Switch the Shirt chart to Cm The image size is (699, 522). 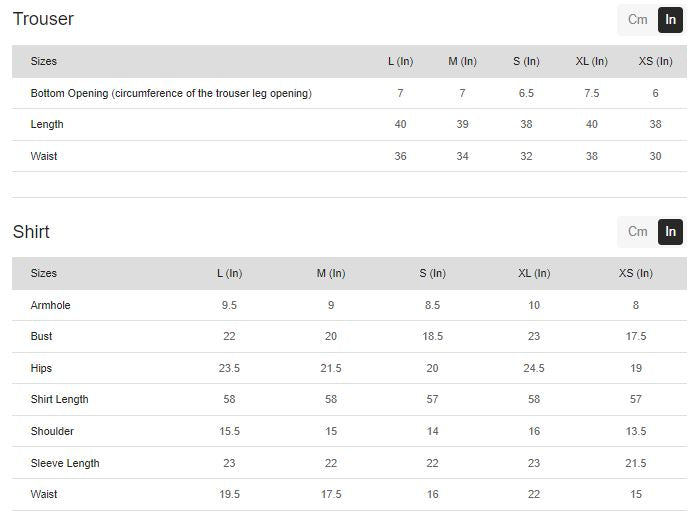637,231
